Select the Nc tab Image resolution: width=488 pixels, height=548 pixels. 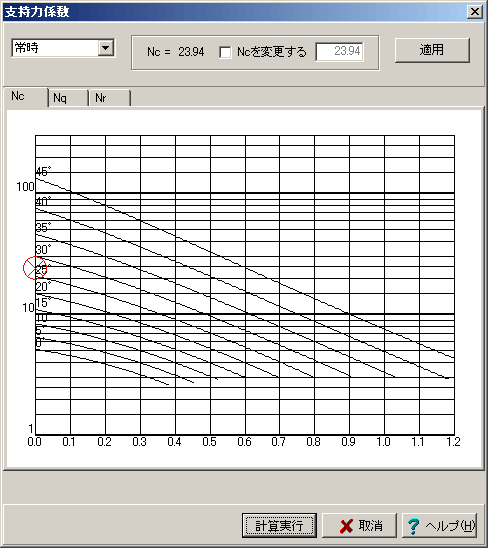26,96
